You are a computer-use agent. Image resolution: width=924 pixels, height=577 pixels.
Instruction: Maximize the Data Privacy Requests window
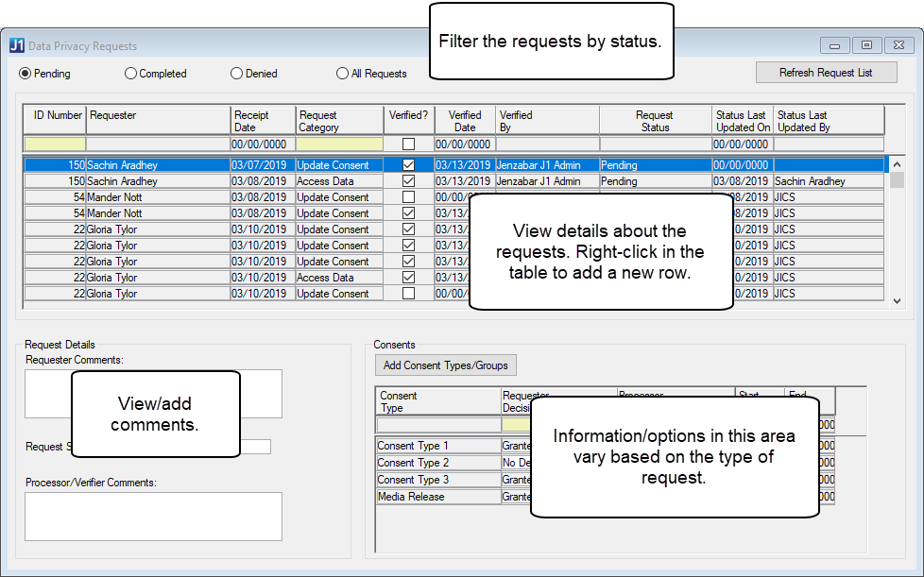tap(865, 45)
